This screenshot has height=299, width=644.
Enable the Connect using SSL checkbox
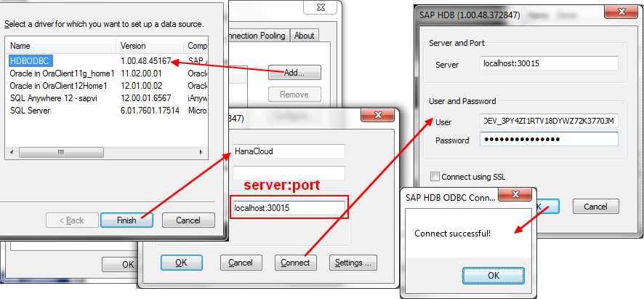pos(435,176)
